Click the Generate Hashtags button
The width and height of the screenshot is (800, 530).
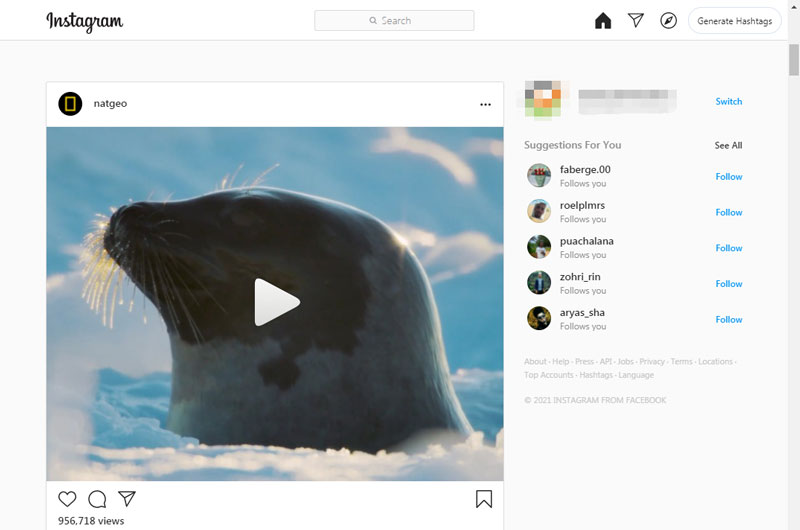pos(735,21)
